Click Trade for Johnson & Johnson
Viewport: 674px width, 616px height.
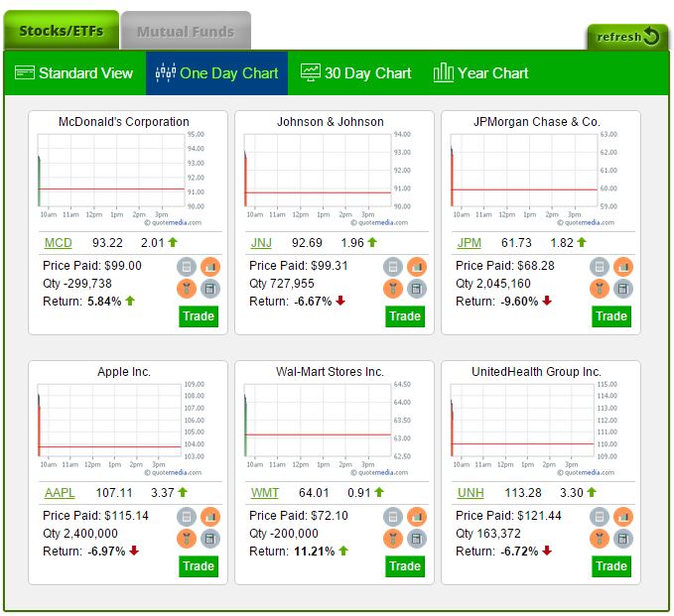pyautogui.click(x=404, y=316)
